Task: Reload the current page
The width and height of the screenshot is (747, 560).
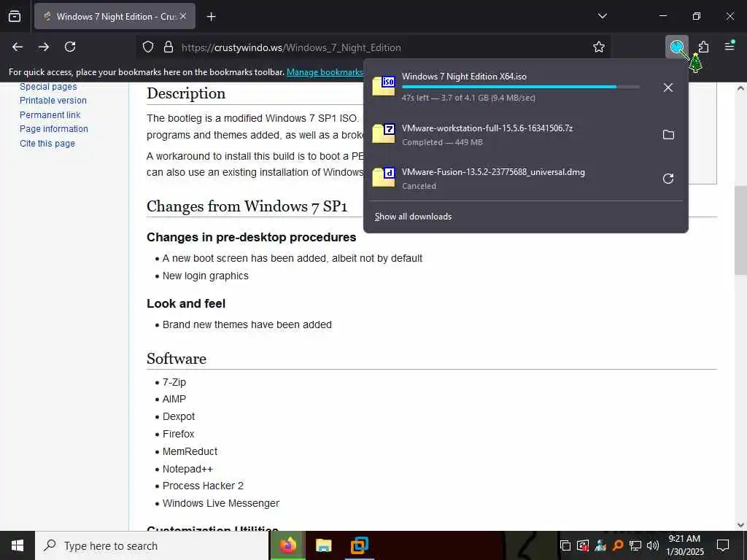Action: pos(70,47)
